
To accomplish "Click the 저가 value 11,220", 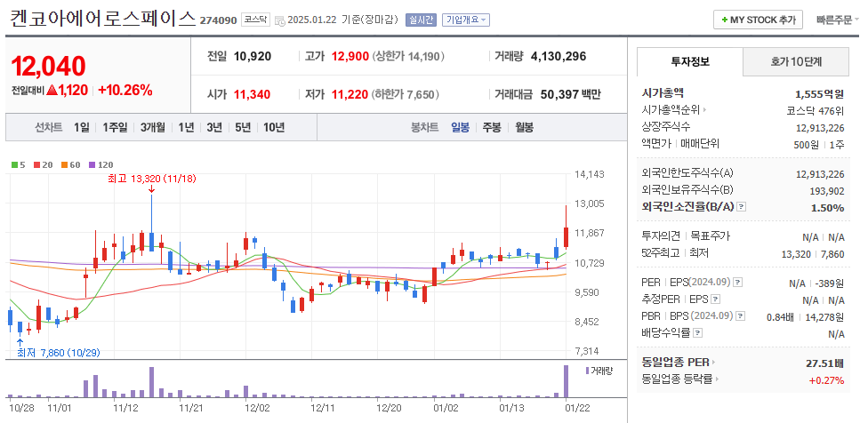I will pyautogui.click(x=350, y=94).
